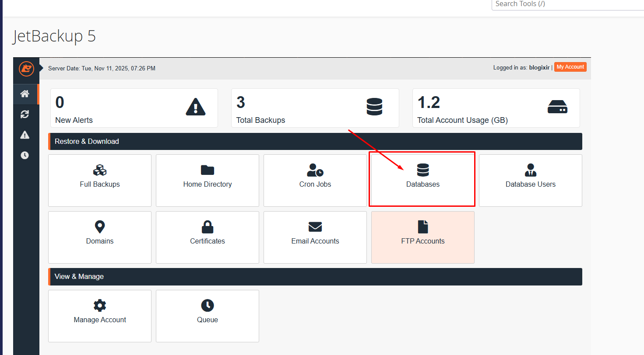The height and width of the screenshot is (355, 644).
Task: Click the New Alerts summary card
Action: click(134, 108)
